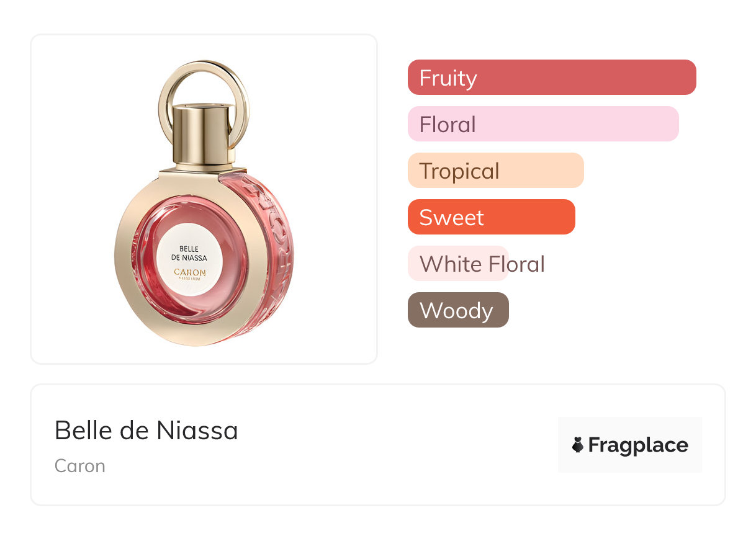Click the CARON text on bottle label
This screenshot has height=536, width=756.
(x=189, y=272)
